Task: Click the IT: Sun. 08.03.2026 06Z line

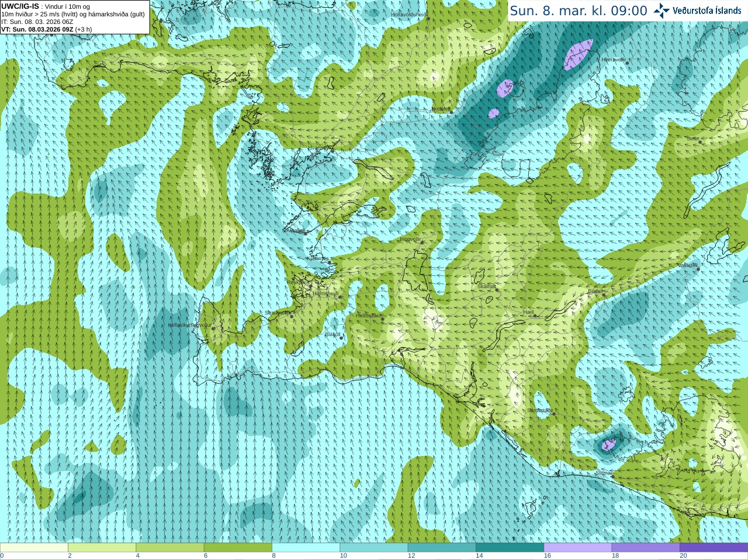Action: click(37, 22)
